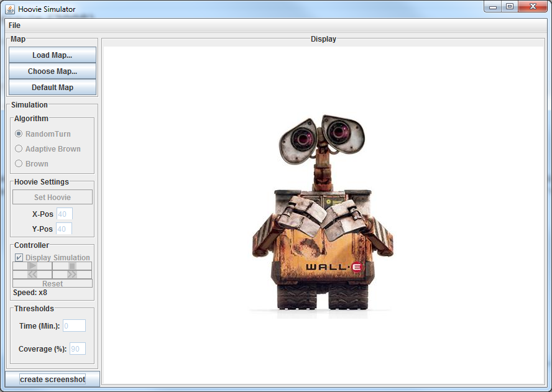Click the Choose Map... button
This screenshot has height=392, width=552.
pyautogui.click(x=52, y=71)
